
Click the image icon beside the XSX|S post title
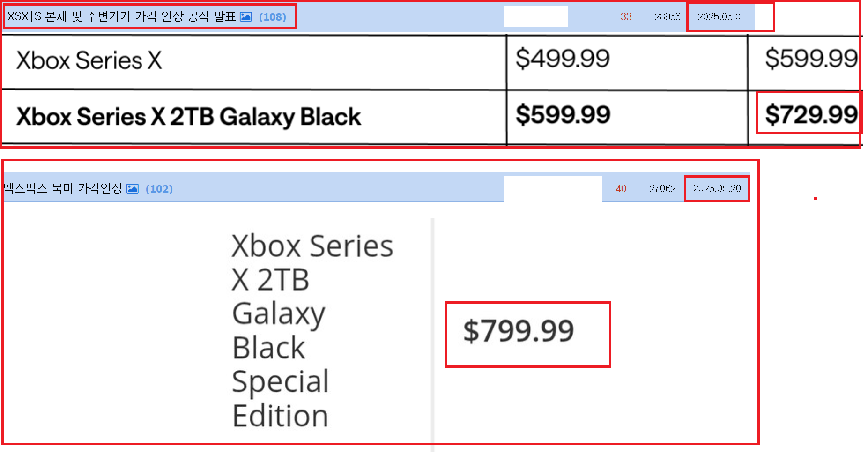click(246, 16)
